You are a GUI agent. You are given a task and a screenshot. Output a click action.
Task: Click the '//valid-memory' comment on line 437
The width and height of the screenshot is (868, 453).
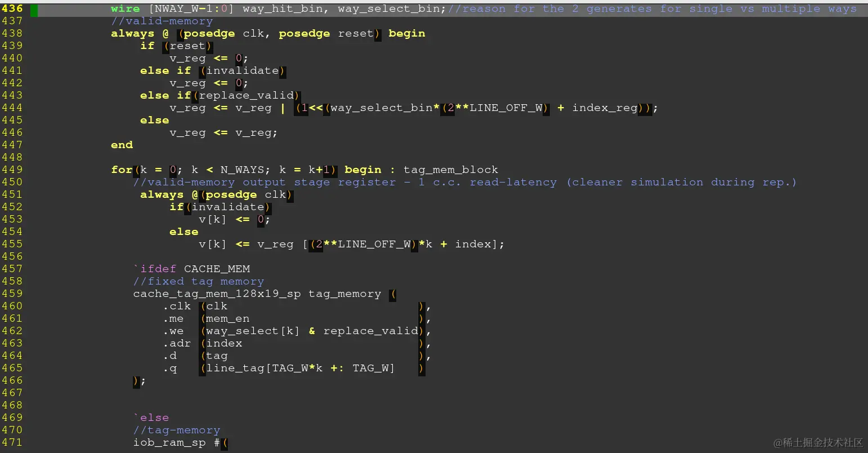(162, 21)
